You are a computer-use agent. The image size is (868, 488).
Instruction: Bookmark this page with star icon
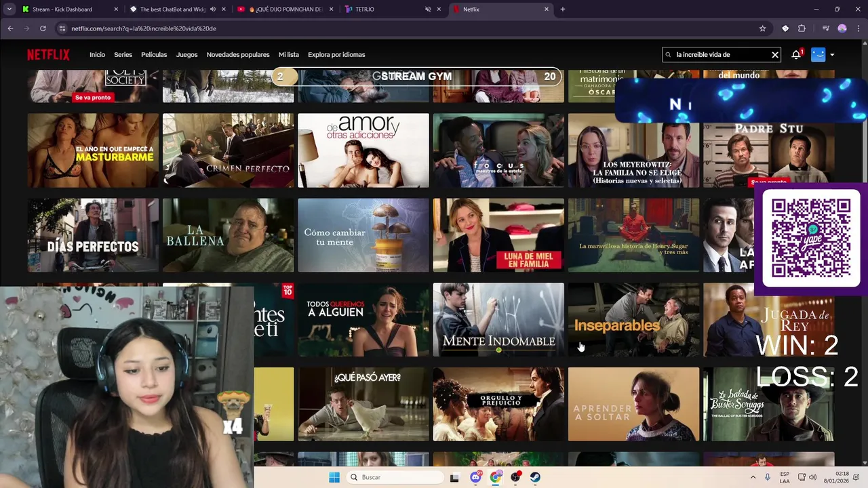coord(762,28)
